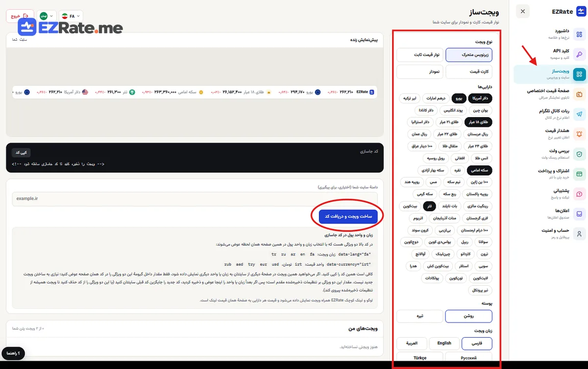Click the price alert bell icon
This screenshot has height=369, width=588.
(x=579, y=134)
